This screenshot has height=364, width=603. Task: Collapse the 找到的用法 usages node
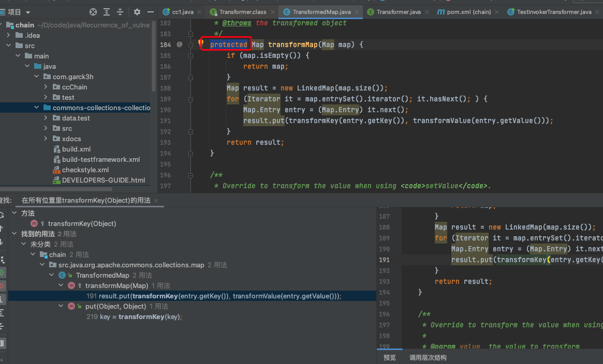click(x=14, y=234)
